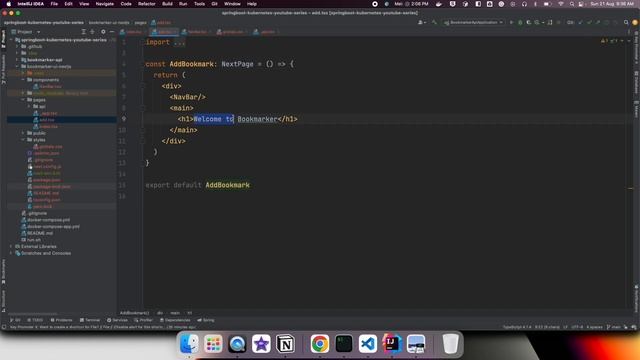Toggle the Structure tool window
The height and width of the screenshot is (360, 640).
3,300
